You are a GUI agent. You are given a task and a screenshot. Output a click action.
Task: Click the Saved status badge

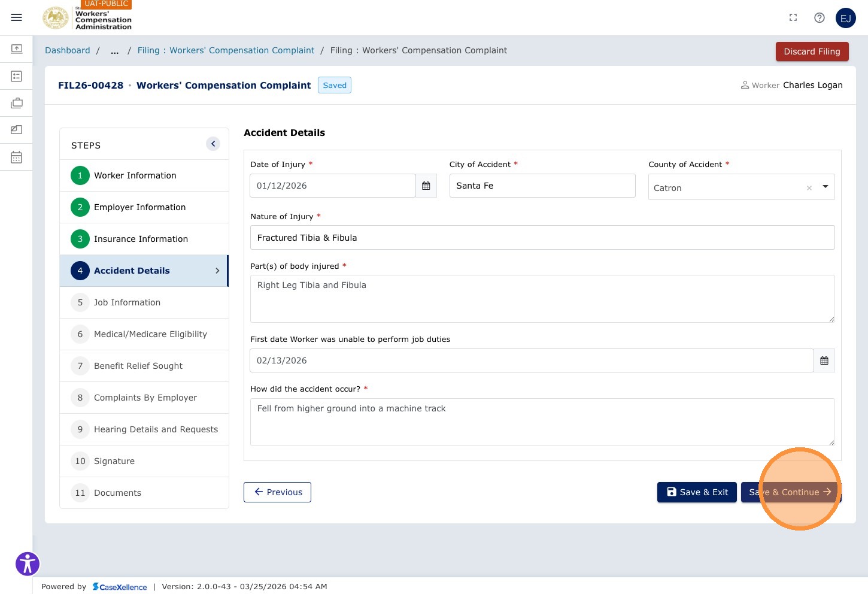[335, 85]
